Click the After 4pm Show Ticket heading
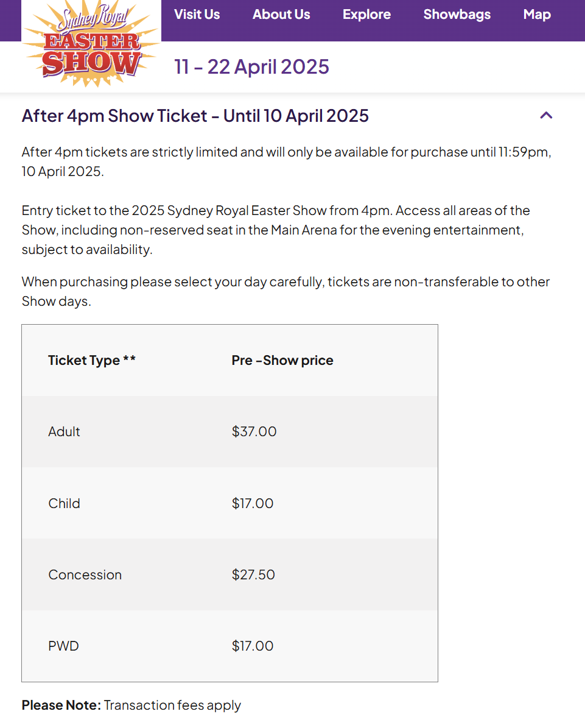This screenshot has height=728, width=585. click(195, 116)
